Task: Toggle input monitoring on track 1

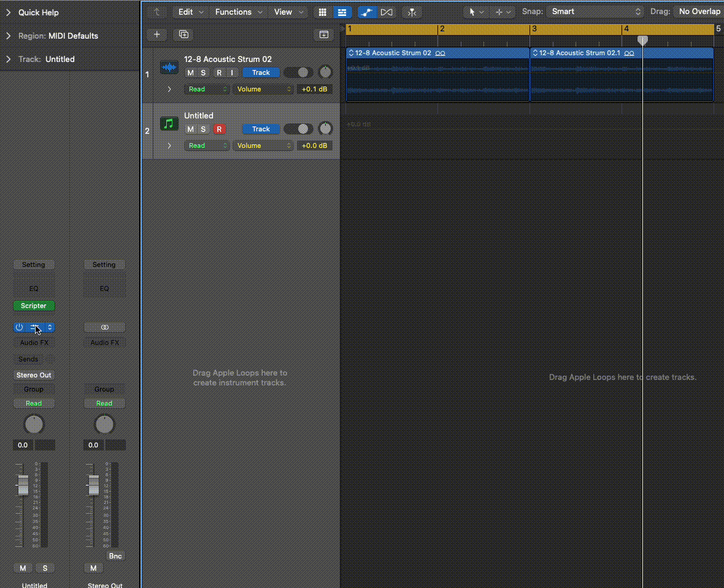Action: 232,72
